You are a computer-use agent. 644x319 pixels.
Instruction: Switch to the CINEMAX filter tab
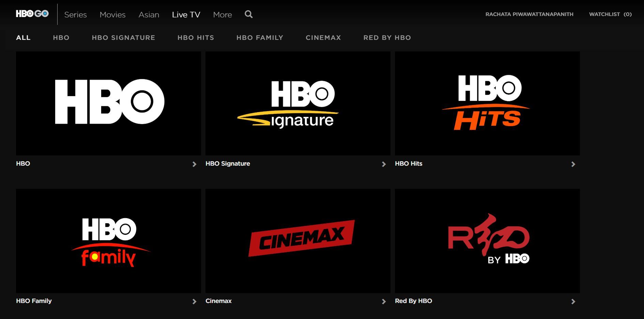[323, 37]
